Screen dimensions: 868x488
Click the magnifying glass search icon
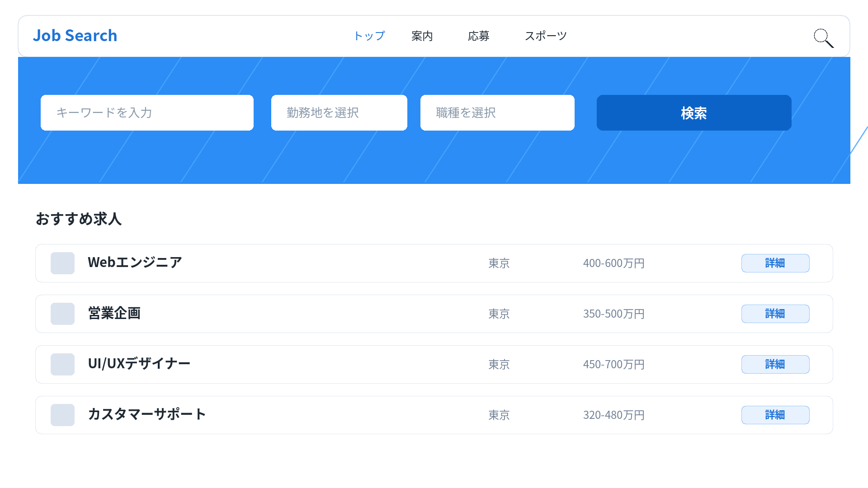pos(824,38)
